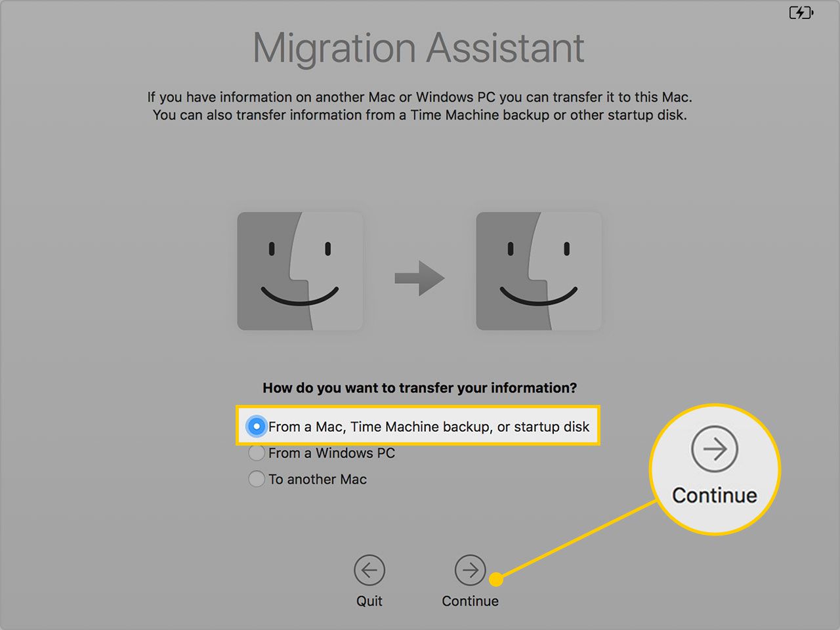The height and width of the screenshot is (630, 840).
Task: Click 'How do you want to transfer your information?' heading
Action: tap(420, 388)
